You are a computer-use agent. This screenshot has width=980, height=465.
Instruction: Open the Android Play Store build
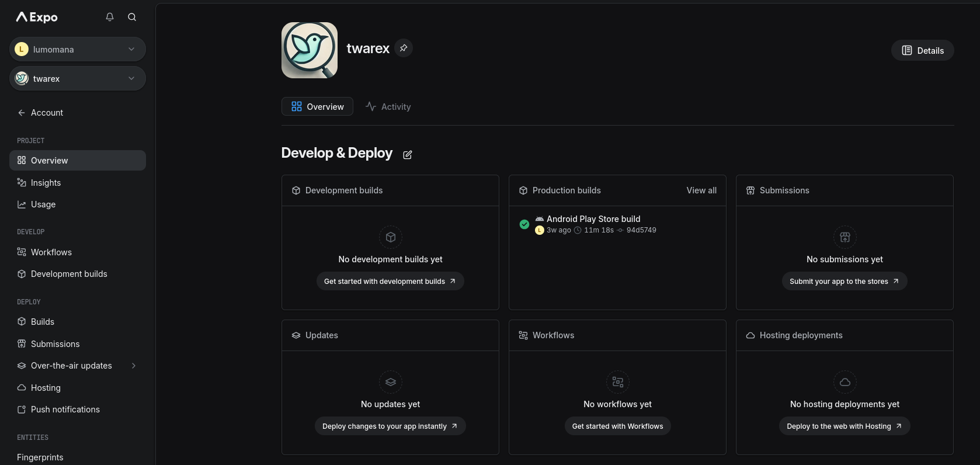593,219
